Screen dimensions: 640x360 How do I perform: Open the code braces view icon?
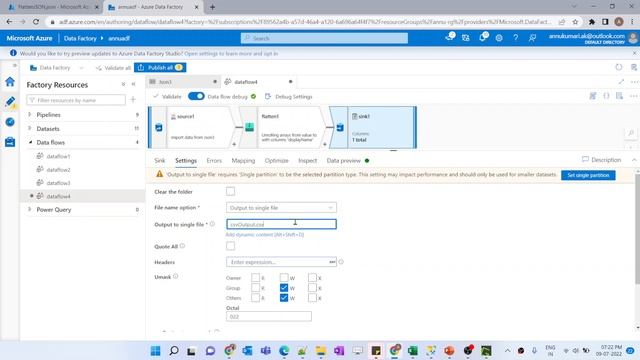[606, 96]
